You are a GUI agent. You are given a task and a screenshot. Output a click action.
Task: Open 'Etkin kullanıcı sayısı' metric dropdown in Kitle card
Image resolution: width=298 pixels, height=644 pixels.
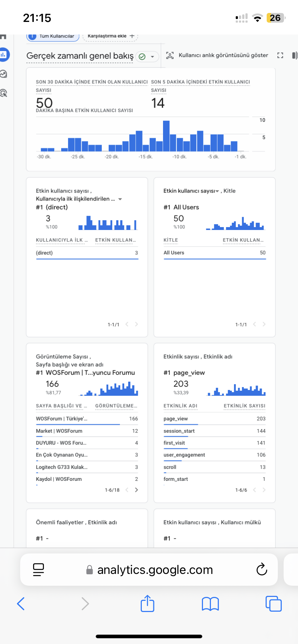click(x=217, y=191)
